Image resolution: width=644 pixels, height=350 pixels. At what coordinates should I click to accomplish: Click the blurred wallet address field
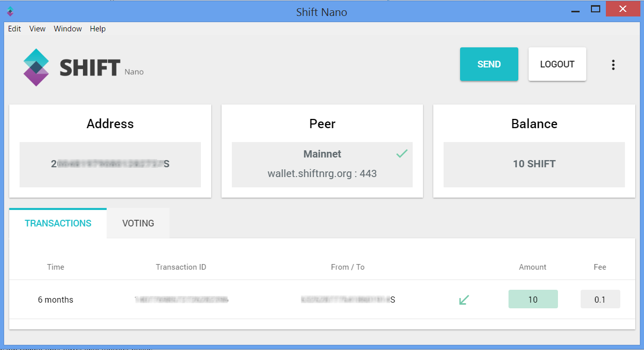(x=110, y=164)
